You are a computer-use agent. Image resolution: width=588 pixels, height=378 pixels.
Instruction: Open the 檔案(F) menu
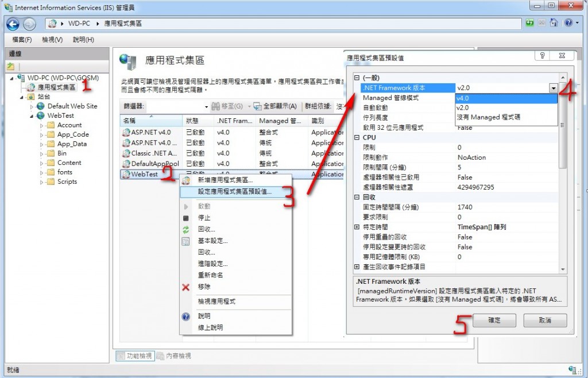tap(22, 40)
